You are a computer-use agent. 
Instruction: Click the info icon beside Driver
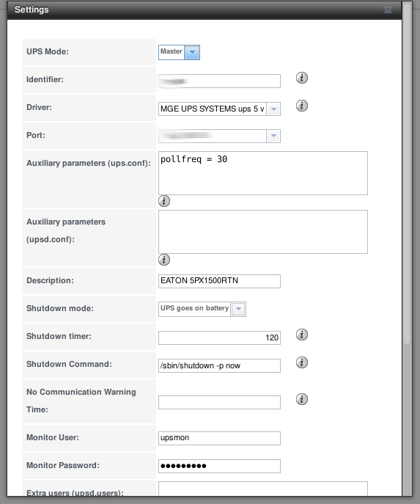301,106
